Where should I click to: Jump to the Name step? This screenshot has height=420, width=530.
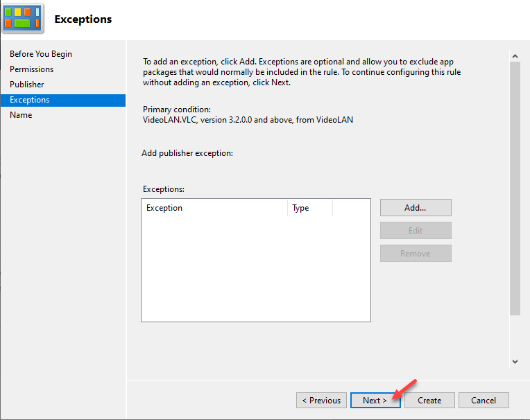[x=21, y=115]
